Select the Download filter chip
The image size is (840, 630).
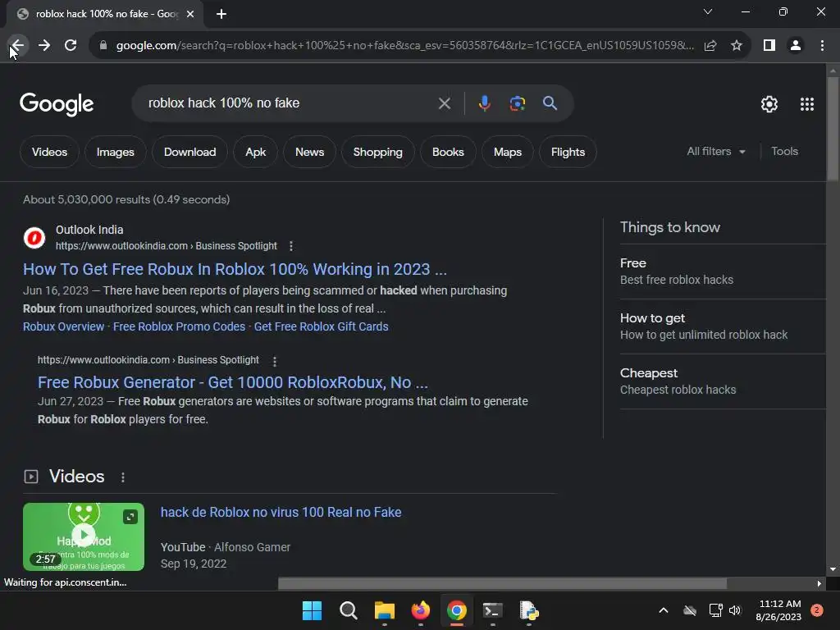pyautogui.click(x=189, y=152)
